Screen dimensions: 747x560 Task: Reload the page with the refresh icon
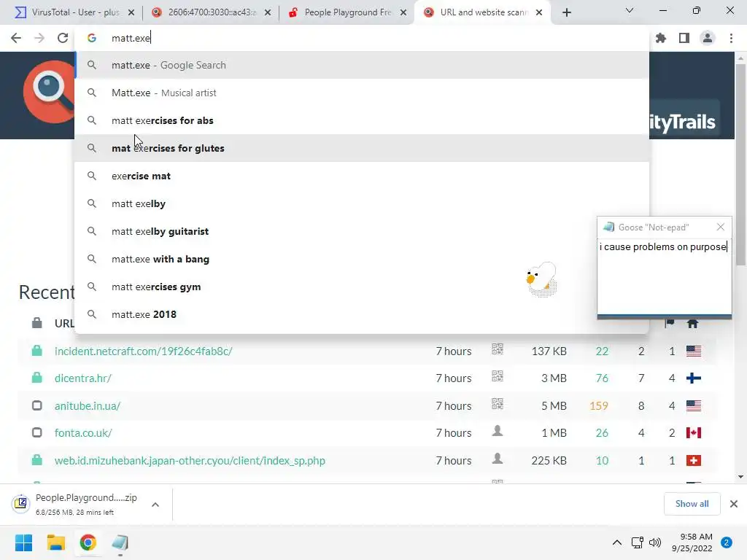click(x=63, y=38)
